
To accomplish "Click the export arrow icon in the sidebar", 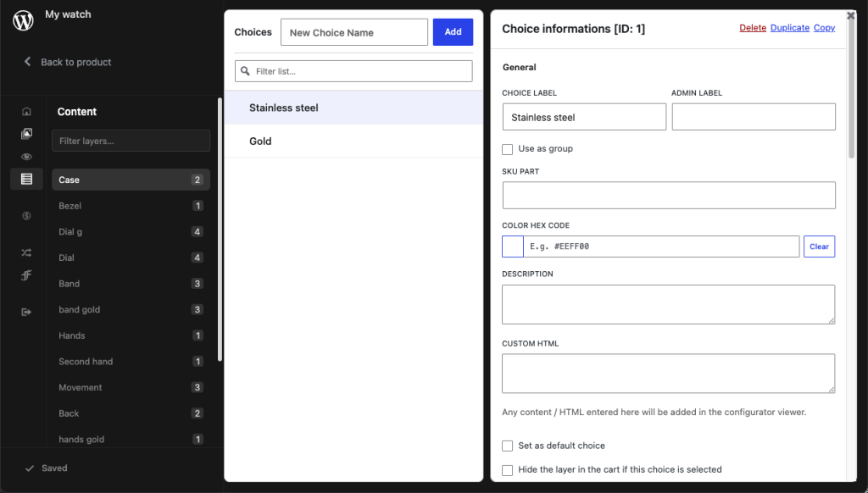I will tap(26, 312).
